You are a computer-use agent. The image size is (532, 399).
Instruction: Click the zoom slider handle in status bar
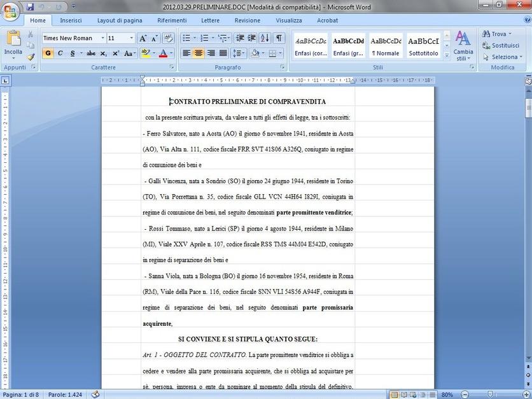pyautogui.click(x=489, y=395)
